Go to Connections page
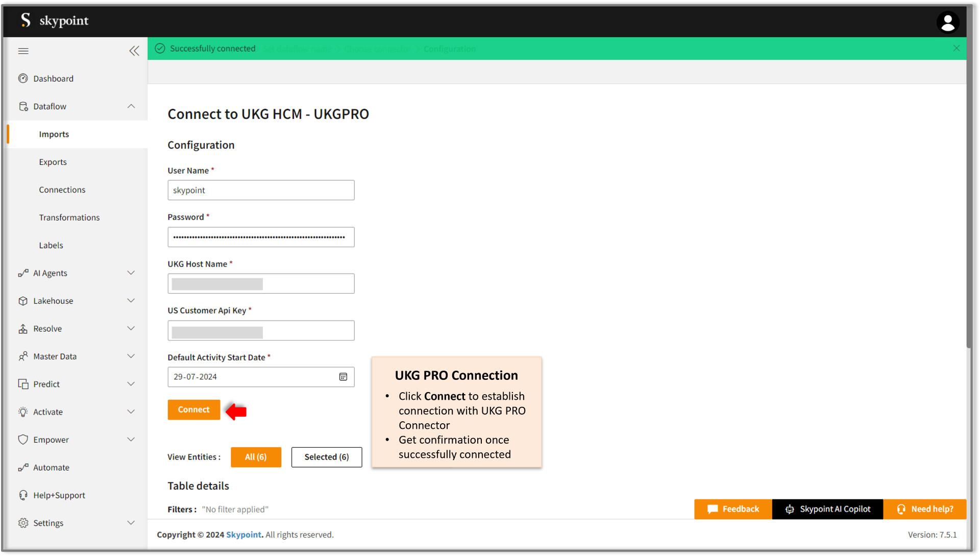The height and width of the screenshot is (556, 980). 62,190
